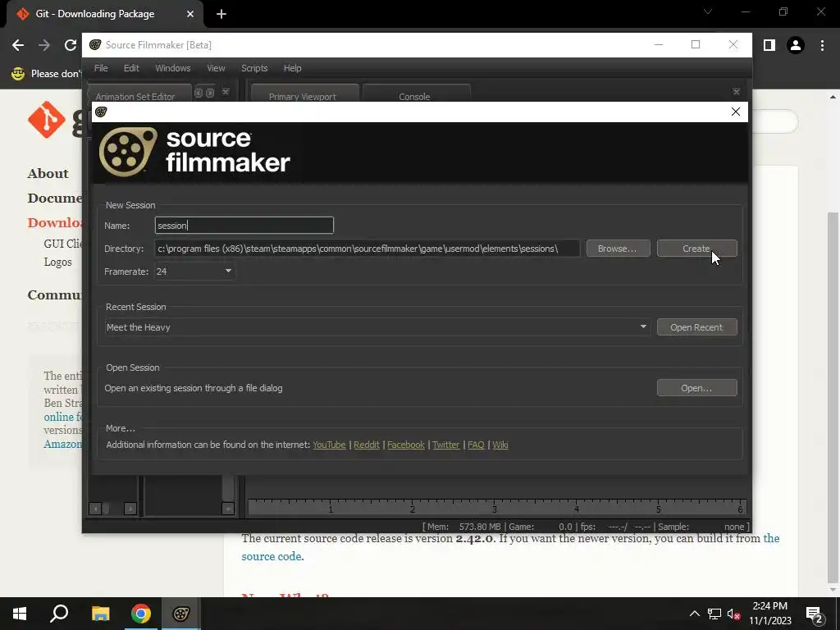Click the Source Filmmaker taskbar icon
Viewport: 840px width, 630px height.
(x=181, y=614)
